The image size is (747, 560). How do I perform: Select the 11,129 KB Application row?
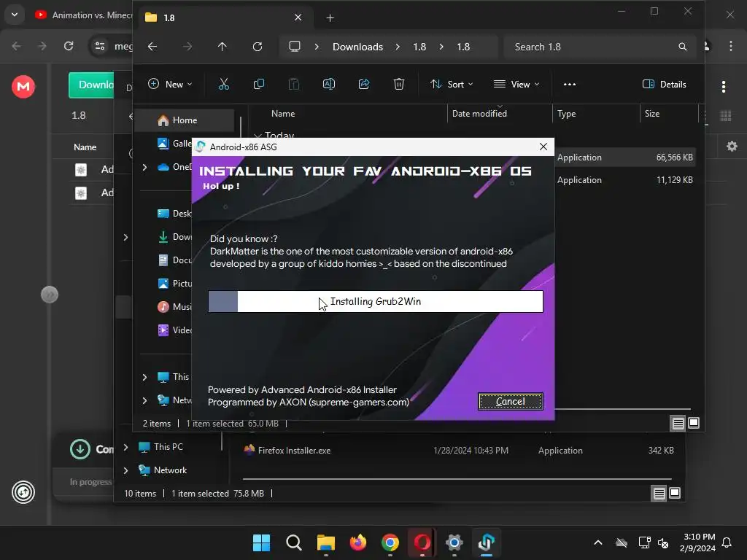tap(625, 180)
